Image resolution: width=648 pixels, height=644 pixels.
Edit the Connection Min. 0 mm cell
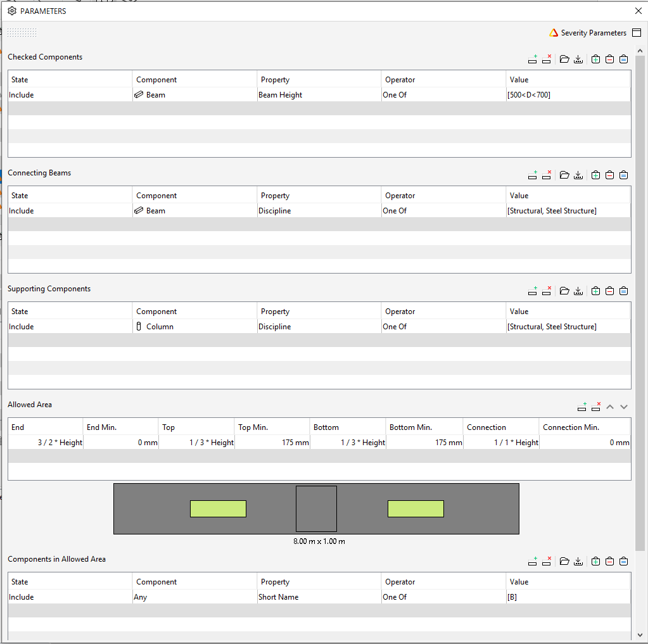tap(585, 443)
